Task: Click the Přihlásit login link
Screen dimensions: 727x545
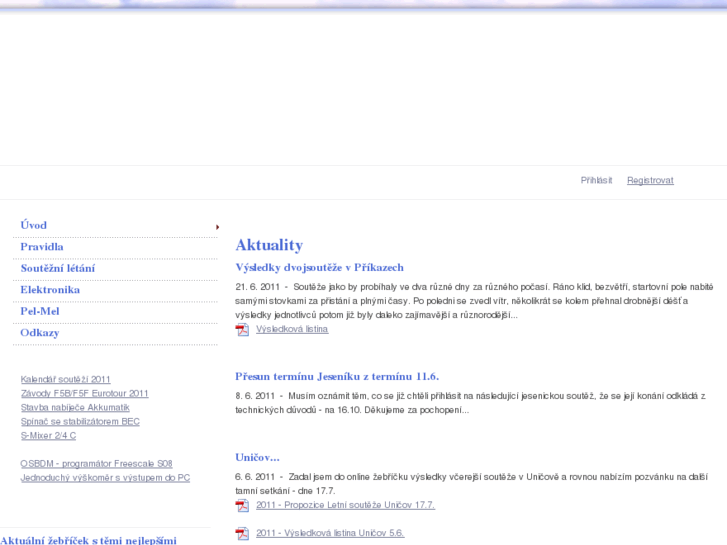Action: point(596,180)
